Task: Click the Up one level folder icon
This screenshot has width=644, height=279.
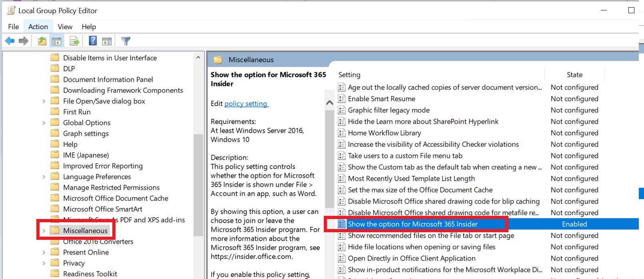Action: point(42,41)
